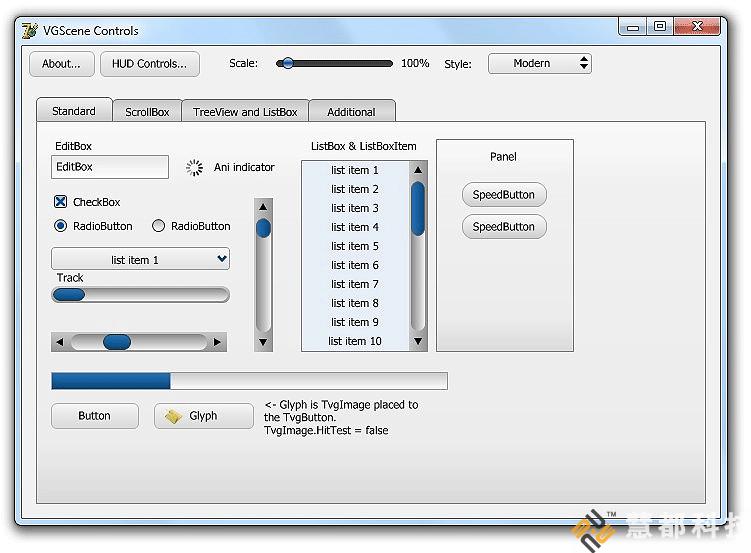Click the Scale slider thumb
The width and height of the screenshot is (751, 553).
point(287,63)
